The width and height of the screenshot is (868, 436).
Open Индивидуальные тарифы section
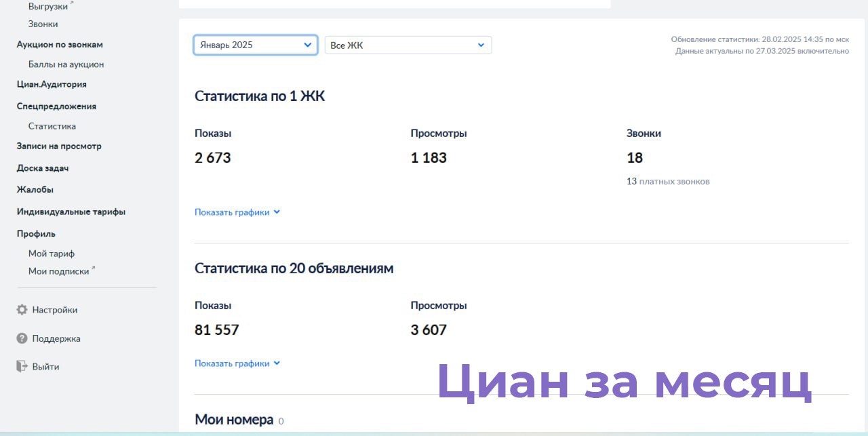click(x=71, y=212)
